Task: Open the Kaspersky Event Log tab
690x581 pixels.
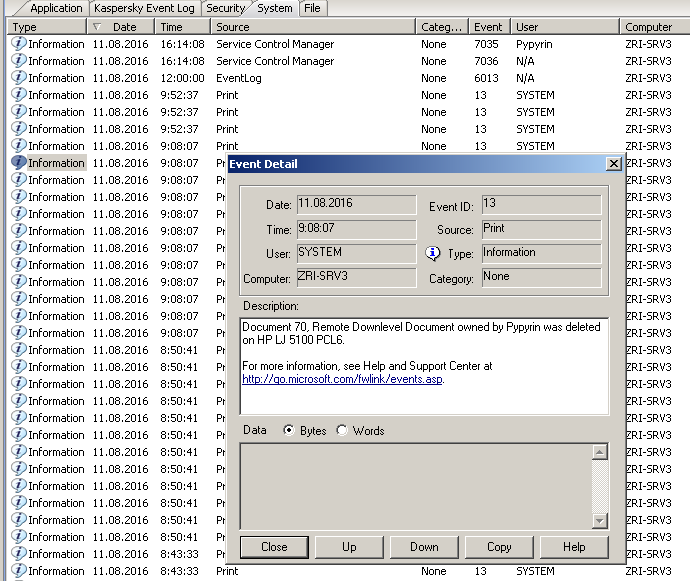Action: click(x=144, y=8)
